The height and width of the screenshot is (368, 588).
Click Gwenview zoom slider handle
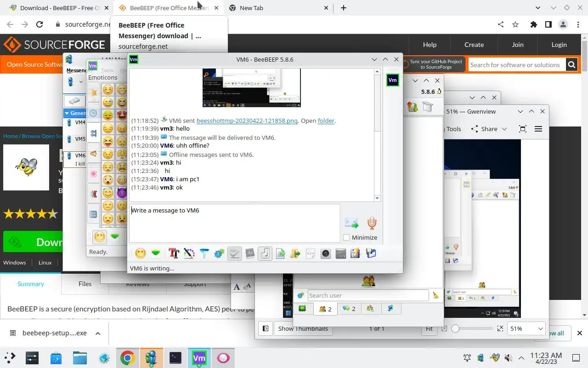(455, 328)
